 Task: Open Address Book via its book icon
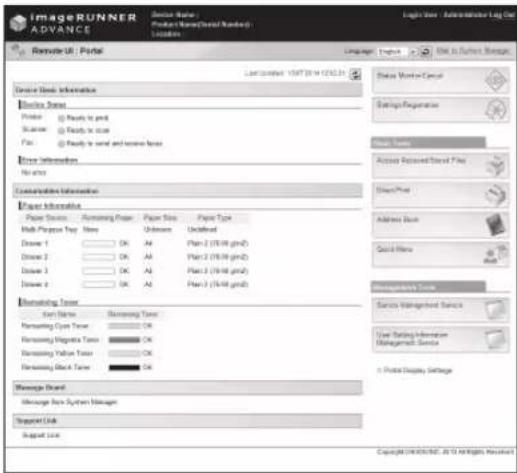click(496, 225)
